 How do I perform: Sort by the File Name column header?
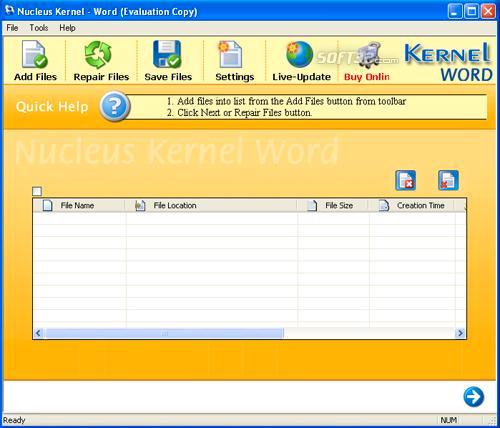[79, 205]
